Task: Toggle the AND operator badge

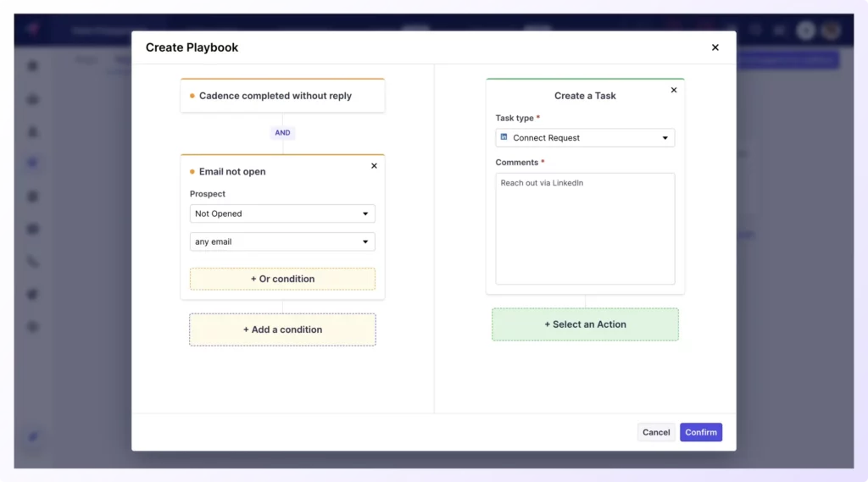Action: [282, 133]
